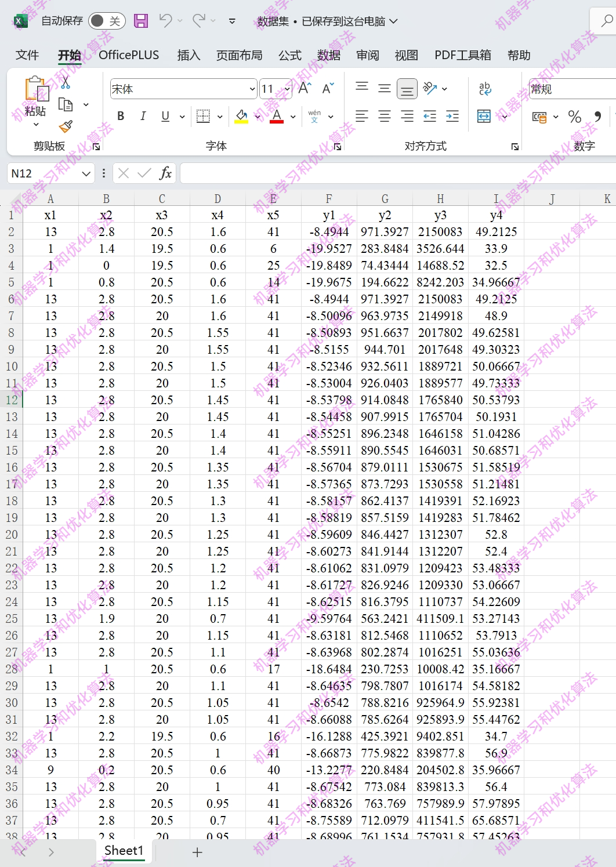The height and width of the screenshot is (867, 616).
Task: Click the y3 header cell
Action: pos(440,215)
